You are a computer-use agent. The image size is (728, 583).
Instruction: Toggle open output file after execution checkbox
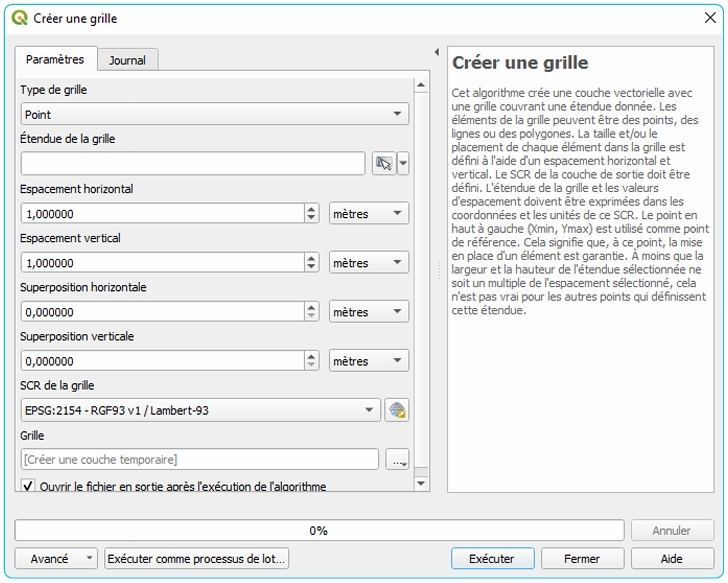[x=28, y=486]
